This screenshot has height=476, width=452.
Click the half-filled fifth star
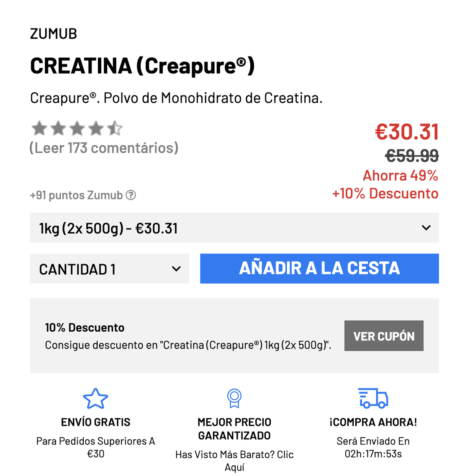click(x=115, y=128)
